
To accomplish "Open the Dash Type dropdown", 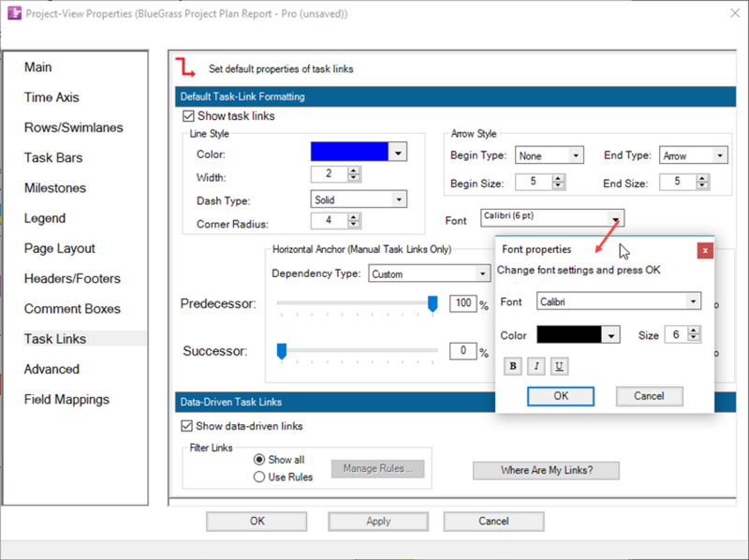I will coord(399,199).
